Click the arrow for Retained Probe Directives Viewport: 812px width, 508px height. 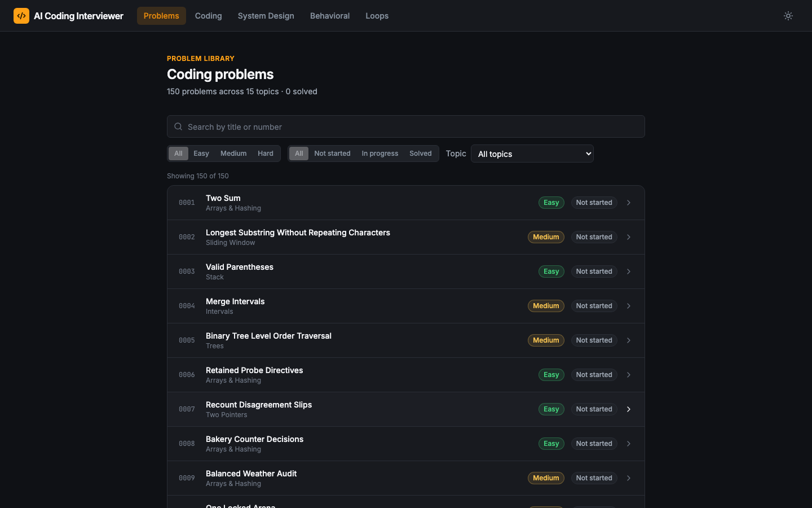point(629,375)
